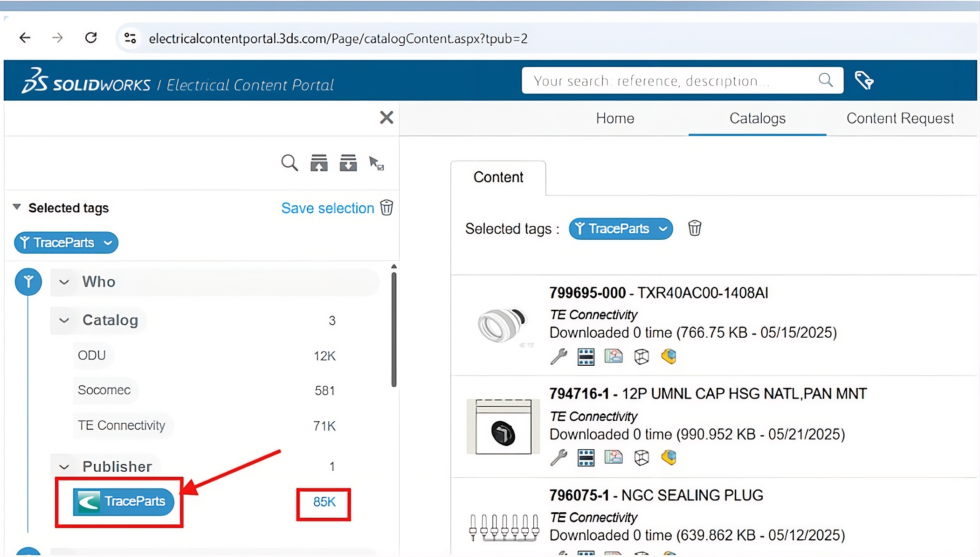Click the Save selection link

328,208
